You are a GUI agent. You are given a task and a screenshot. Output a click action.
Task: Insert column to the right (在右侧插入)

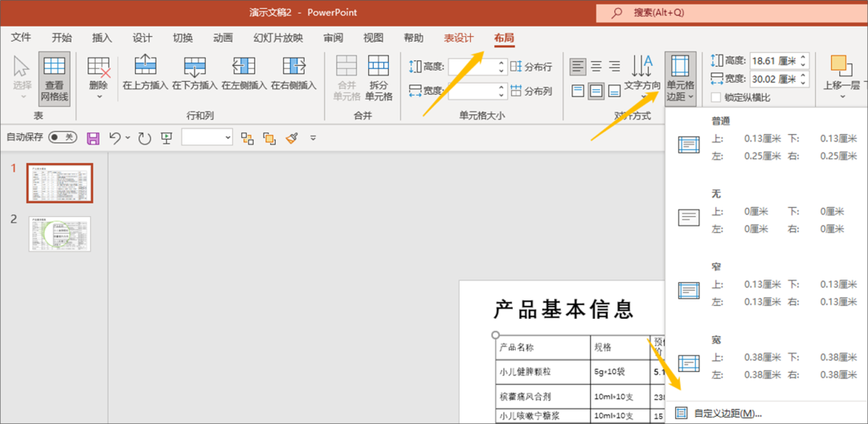click(x=293, y=73)
